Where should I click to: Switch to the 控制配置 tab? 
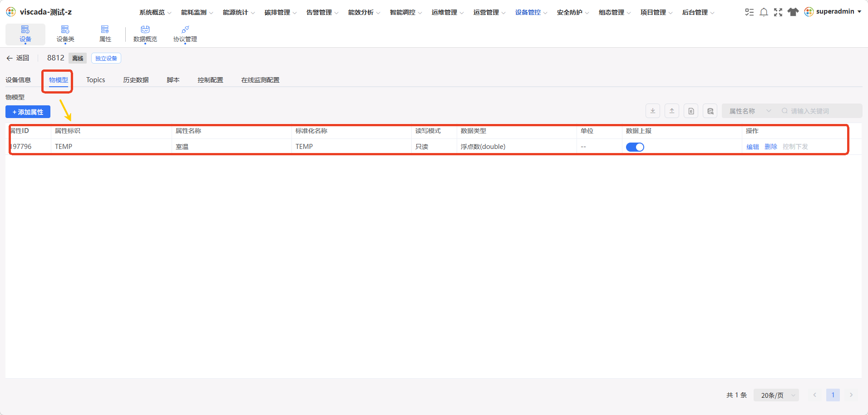click(210, 80)
